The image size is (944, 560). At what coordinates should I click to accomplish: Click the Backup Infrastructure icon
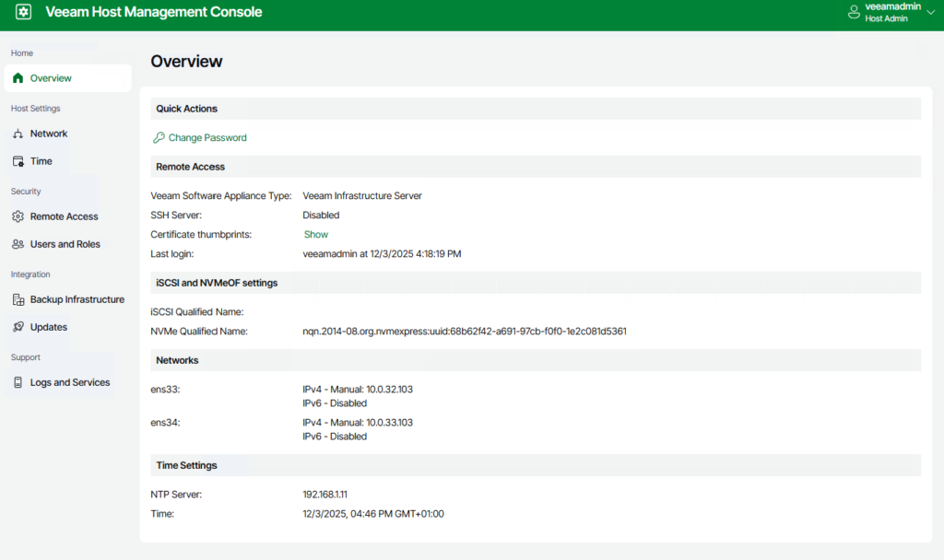pyautogui.click(x=18, y=299)
